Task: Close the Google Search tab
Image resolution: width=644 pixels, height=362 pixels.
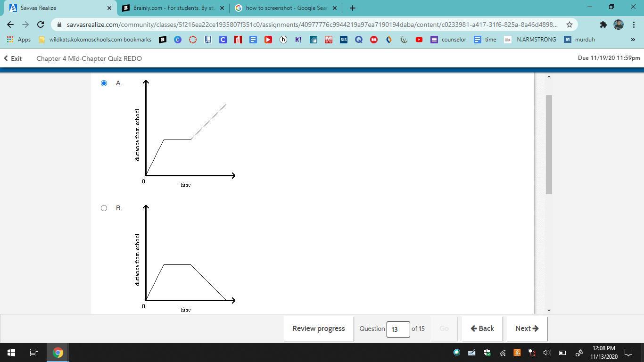Action: (x=335, y=8)
